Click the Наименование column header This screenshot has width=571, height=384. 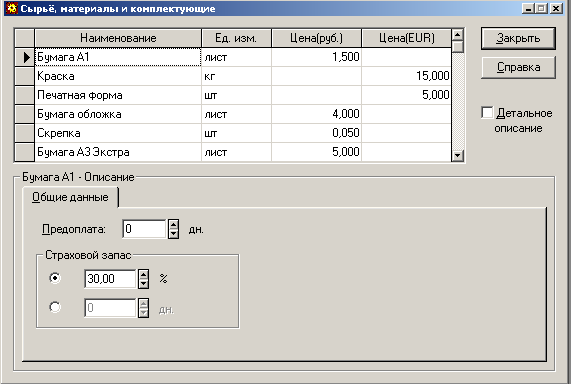tap(118, 38)
